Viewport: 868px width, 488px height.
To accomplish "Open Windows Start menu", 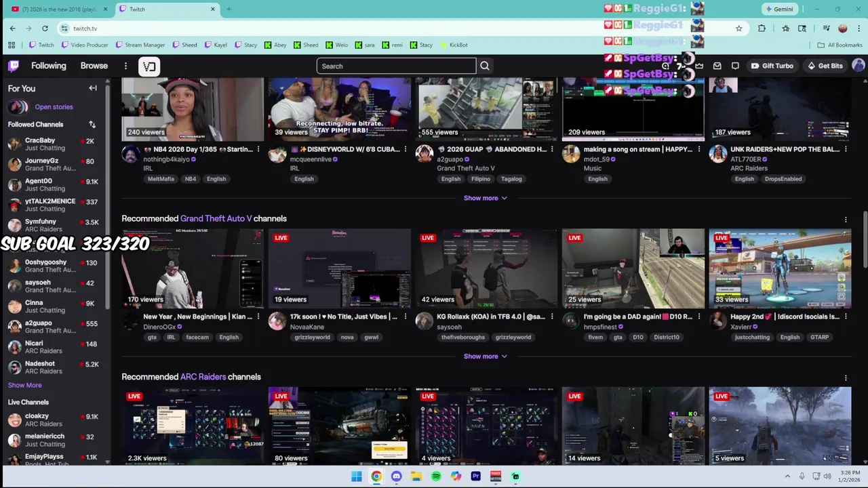I will 356,476.
